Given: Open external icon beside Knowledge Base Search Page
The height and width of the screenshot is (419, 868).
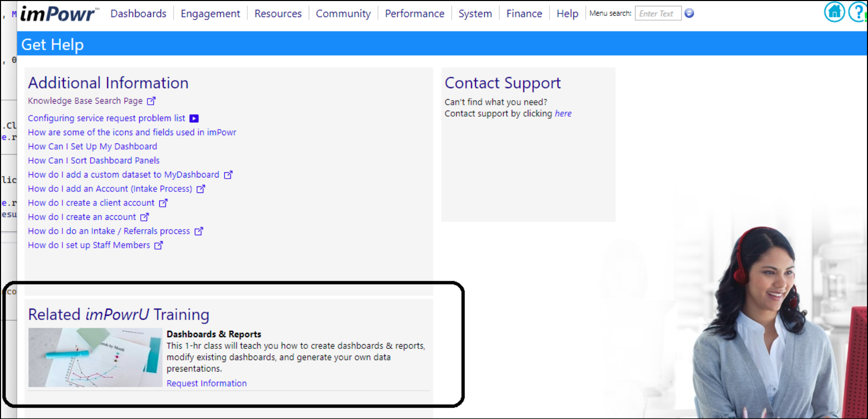Looking at the screenshot, I should 151,101.
